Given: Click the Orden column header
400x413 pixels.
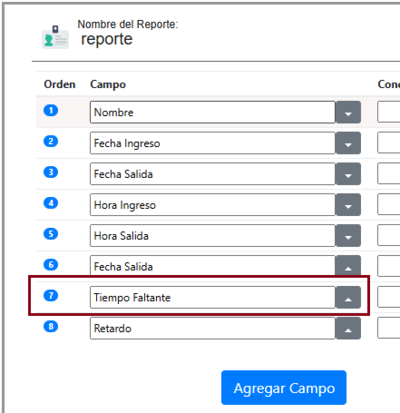Looking at the screenshot, I should 60,84.
